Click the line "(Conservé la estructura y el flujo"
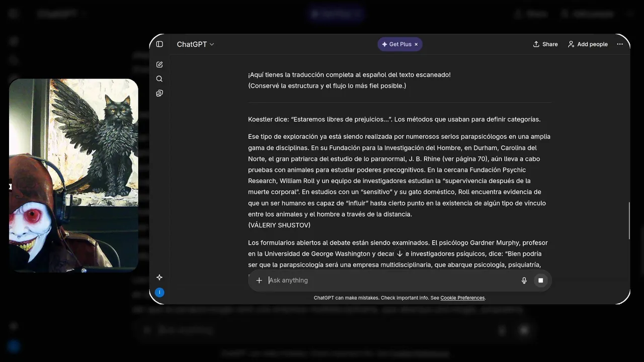Viewport: 644px width, 362px height. tap(327, 86)
